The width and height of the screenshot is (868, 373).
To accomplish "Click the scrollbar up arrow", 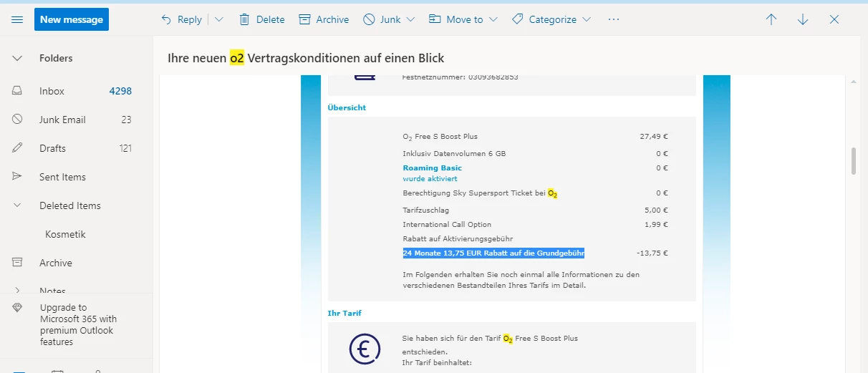I will (853, 82).
